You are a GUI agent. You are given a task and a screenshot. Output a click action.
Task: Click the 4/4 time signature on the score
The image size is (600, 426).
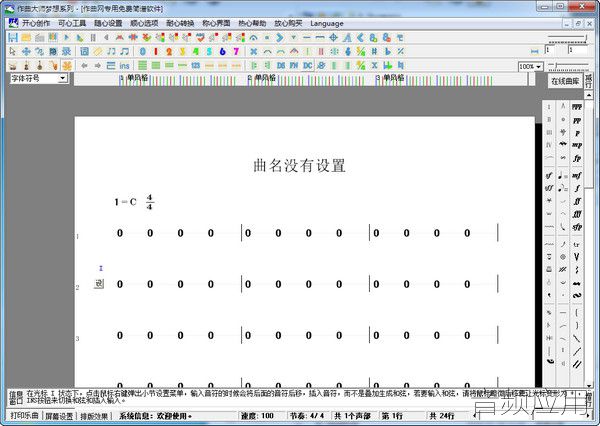coord(150,202)
